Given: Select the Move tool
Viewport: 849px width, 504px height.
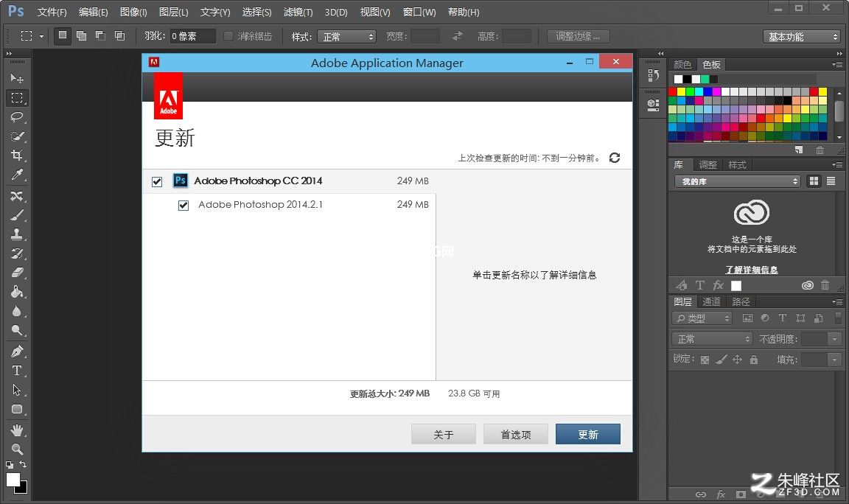Looking at the screenshot, I should point(17,79).
